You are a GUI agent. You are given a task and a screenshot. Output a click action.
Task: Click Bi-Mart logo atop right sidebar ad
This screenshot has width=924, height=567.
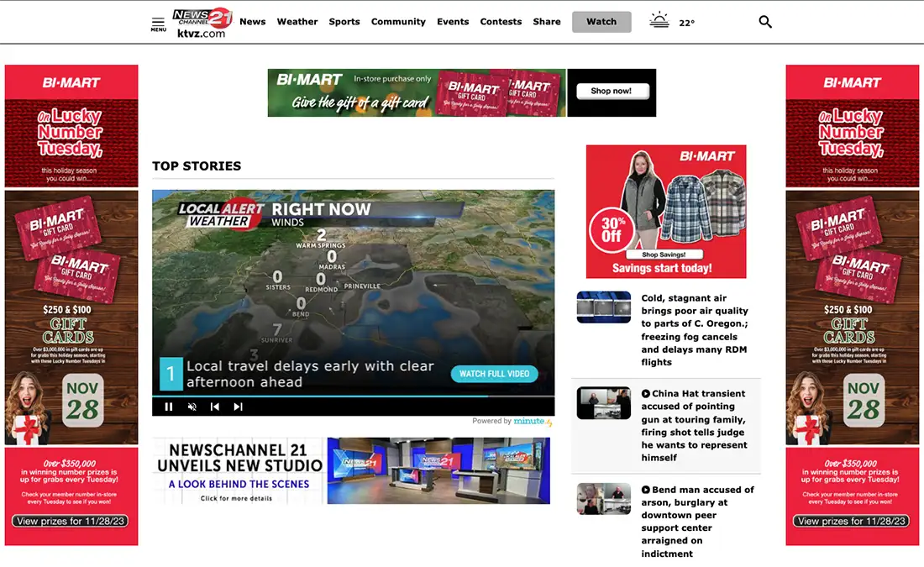(x=852, y=82)
